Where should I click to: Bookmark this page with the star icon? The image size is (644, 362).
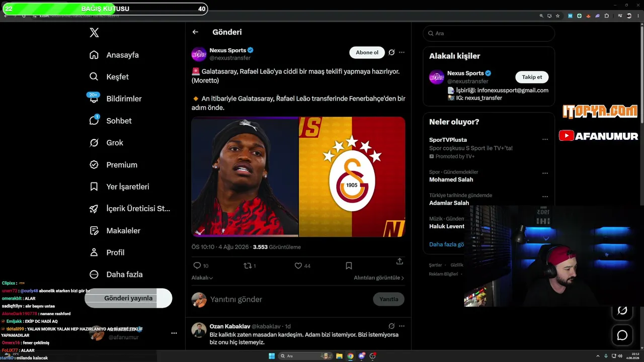click(557, 16)
